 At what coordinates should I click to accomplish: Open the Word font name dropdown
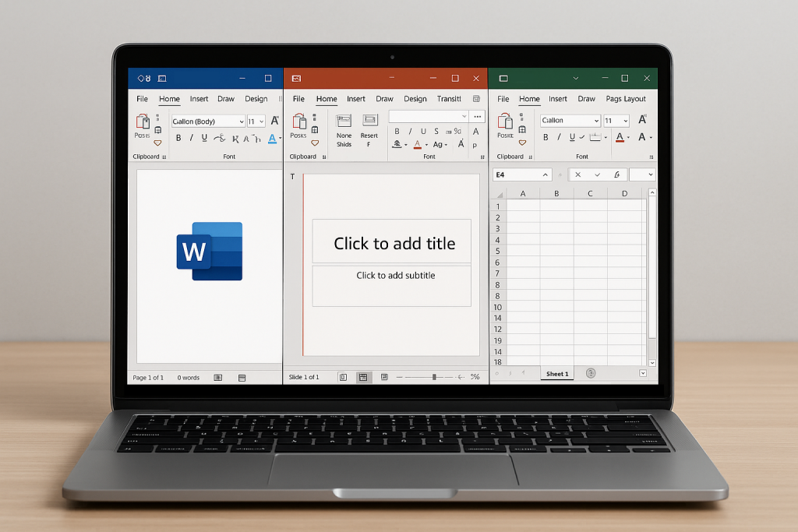[241, 122]
